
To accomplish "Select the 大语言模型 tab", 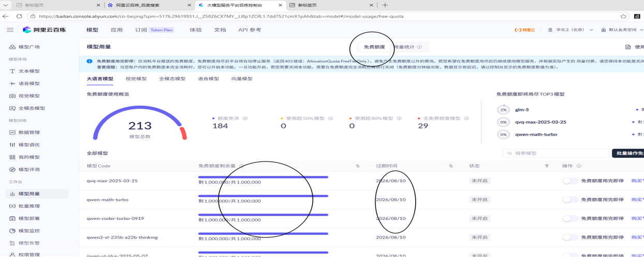I will point(100,79).
